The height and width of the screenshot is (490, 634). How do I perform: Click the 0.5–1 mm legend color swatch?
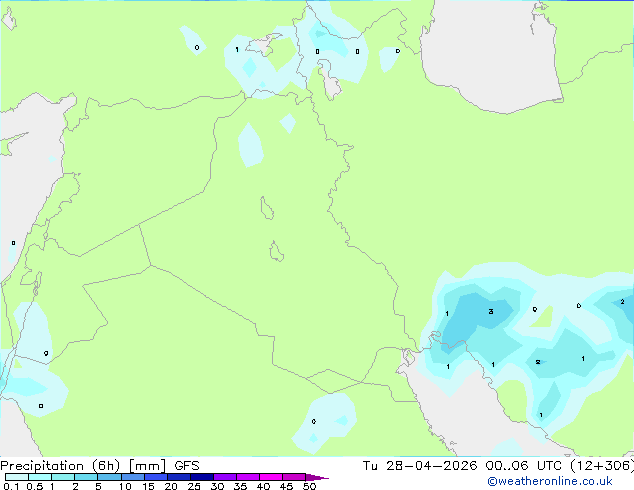click(x=40, y=477)
